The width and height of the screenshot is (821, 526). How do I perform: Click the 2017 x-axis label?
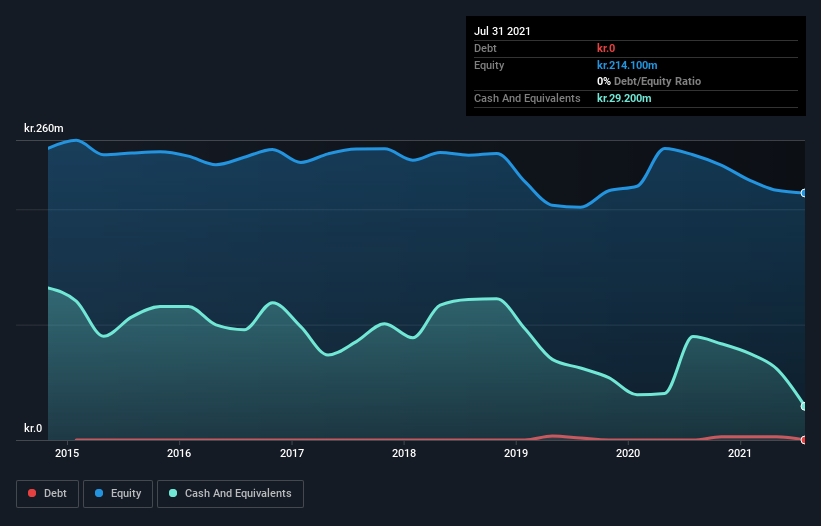292,453
